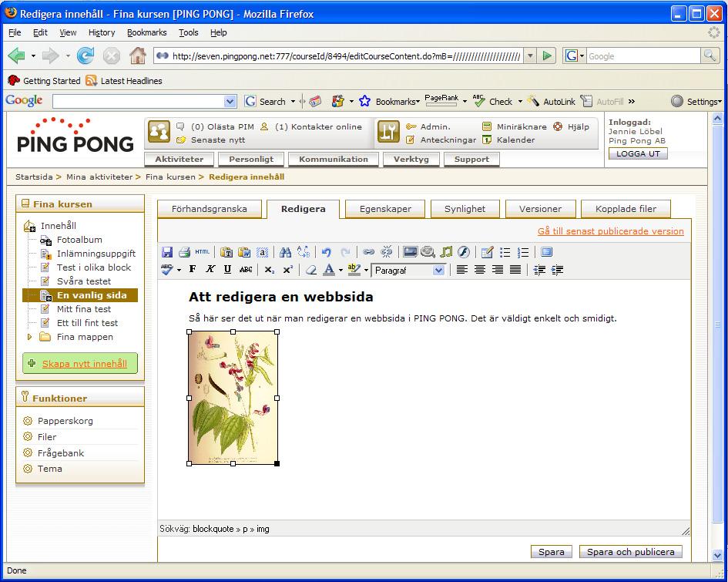
Task: Reload the page with the Firefox refresh icon
Action: pyautogui.click(x=86, y=56)
